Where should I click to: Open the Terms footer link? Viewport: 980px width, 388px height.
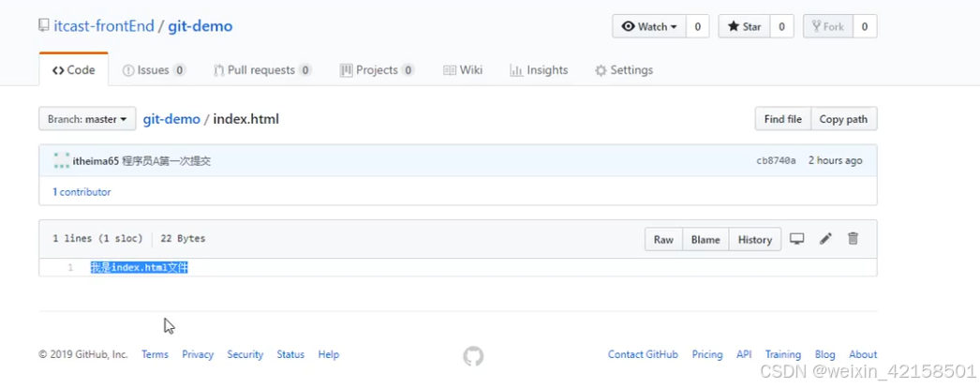[155, 354]
